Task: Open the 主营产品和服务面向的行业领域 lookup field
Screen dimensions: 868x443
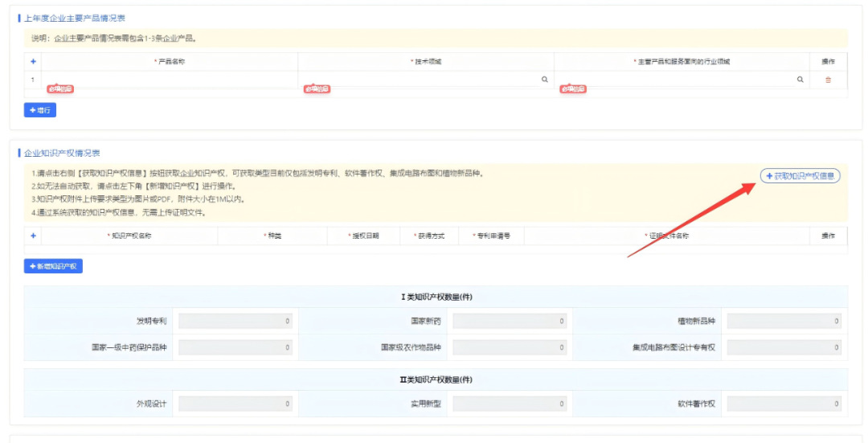Action: click(675, 79)
